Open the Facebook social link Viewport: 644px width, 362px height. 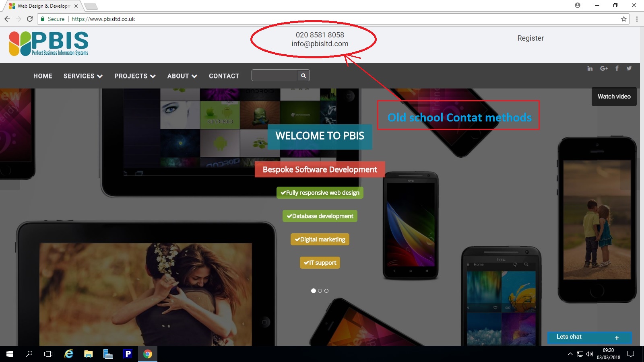[617, 68]
